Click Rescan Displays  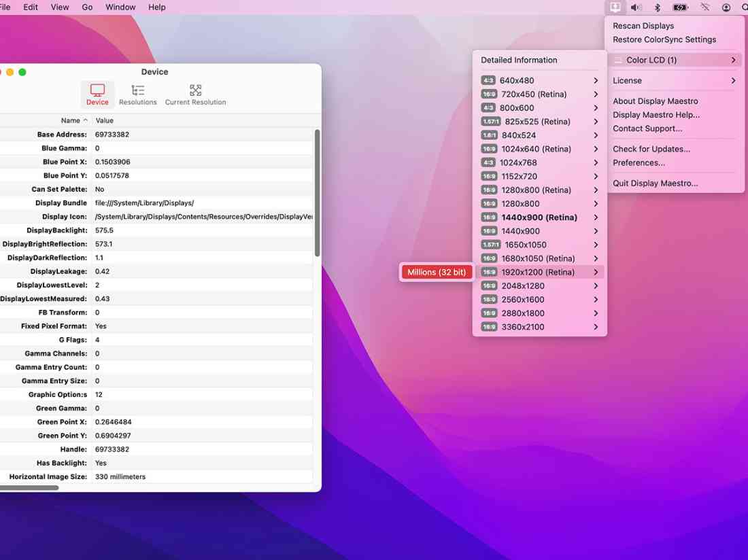click(x=643, y=25)
